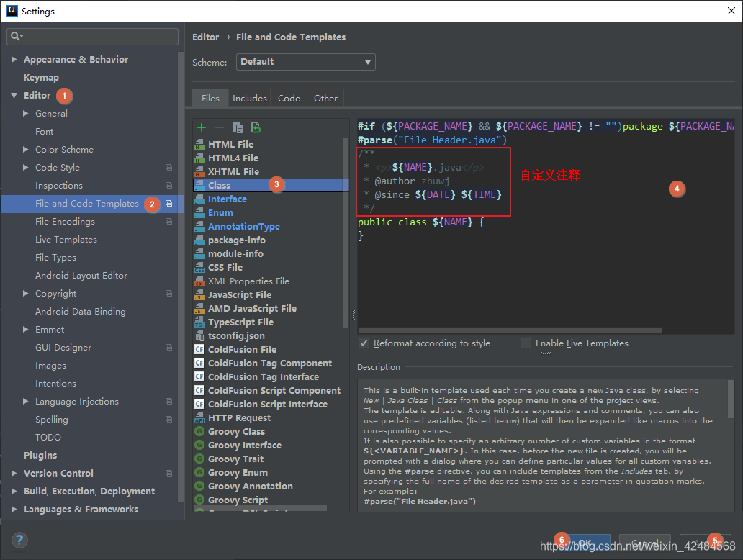This screenshot has height=560, width=743.
Task: Click the JavaScript File template icon
Action: click(199, 295)
